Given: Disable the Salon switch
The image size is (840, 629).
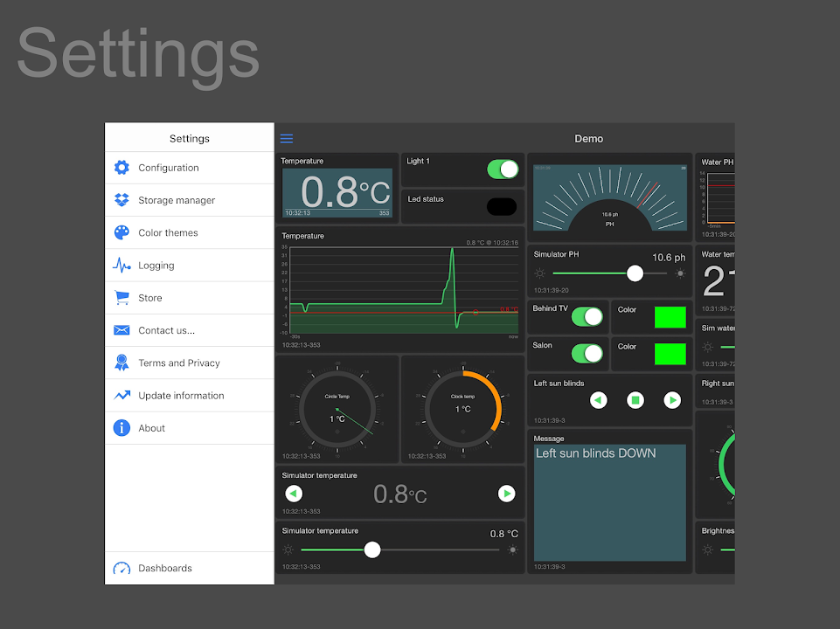Looking at the screenshot, I should click(x=587, y=353).
